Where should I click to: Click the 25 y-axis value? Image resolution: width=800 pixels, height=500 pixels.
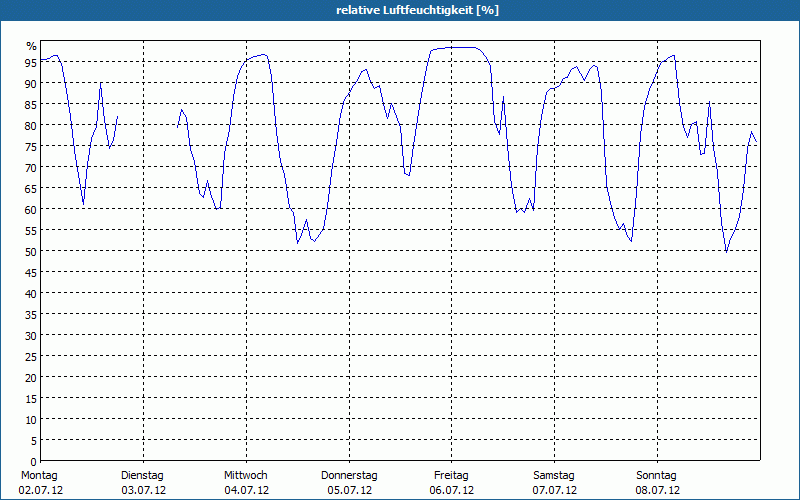click(x=31, y=357)
